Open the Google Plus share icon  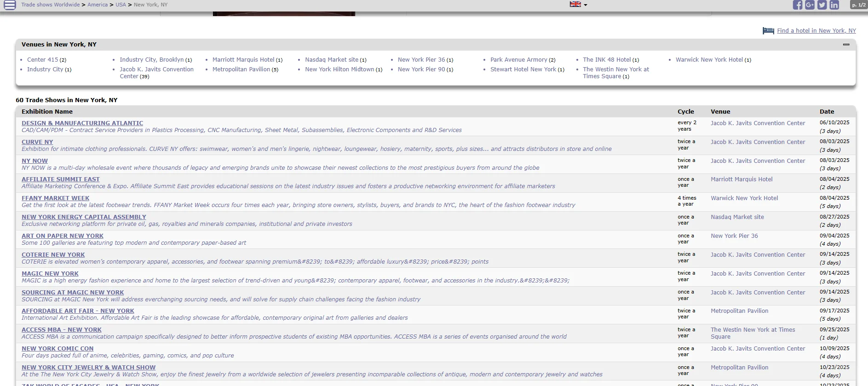pyautogui.click(x=810, y=5)
